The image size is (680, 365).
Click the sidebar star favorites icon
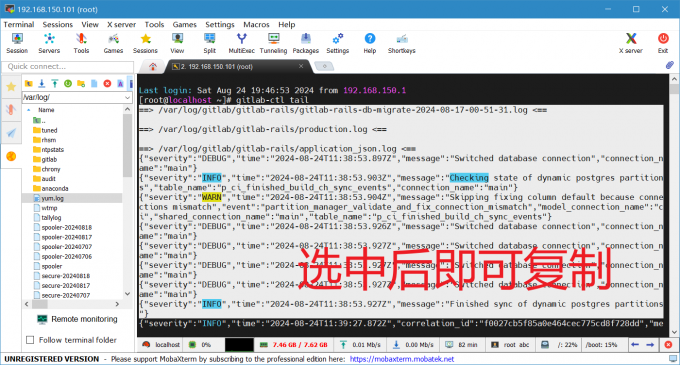[11, 87]
